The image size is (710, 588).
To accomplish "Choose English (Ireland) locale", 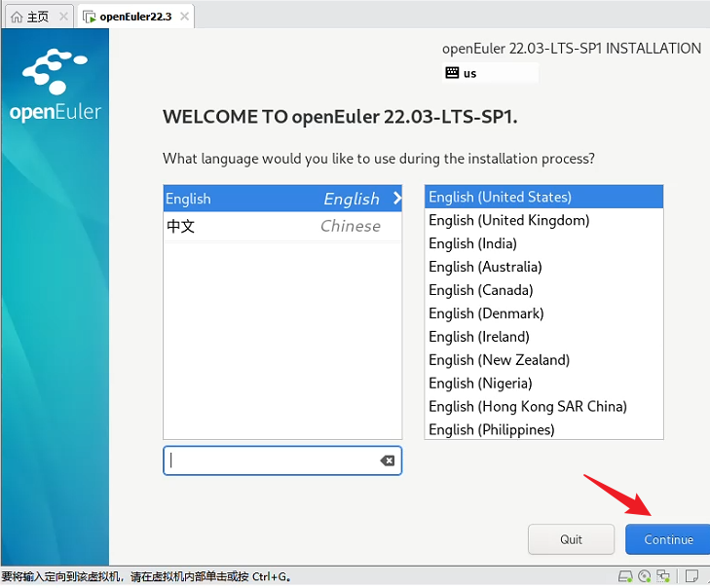I will click(x=543, y=337).
